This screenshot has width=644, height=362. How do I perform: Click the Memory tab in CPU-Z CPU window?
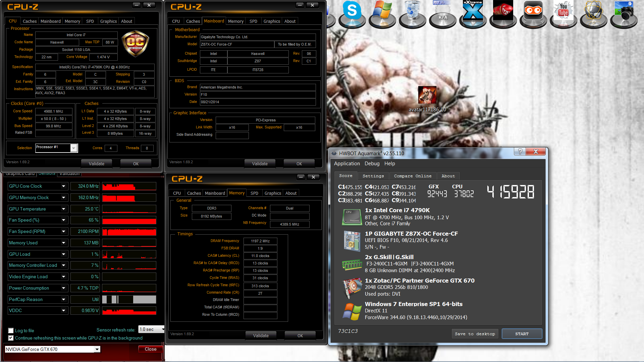[72, 21]
